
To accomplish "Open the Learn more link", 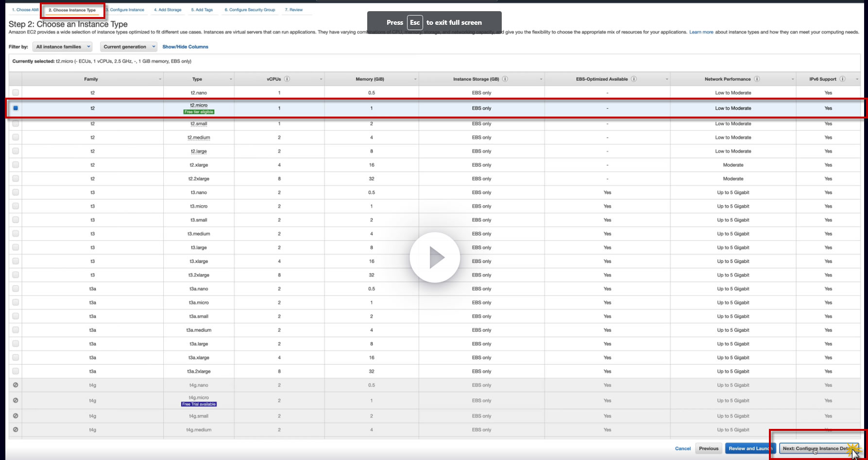I will click(701, 32).
